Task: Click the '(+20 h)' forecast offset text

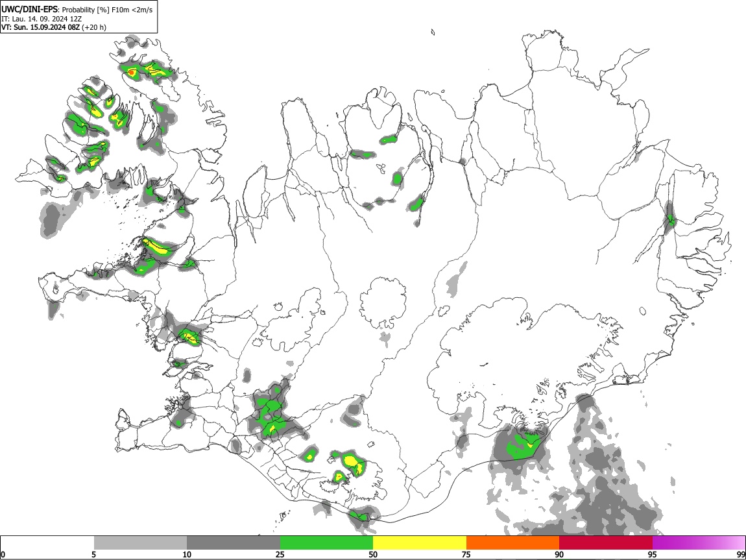Action: (x=94, y=27)
